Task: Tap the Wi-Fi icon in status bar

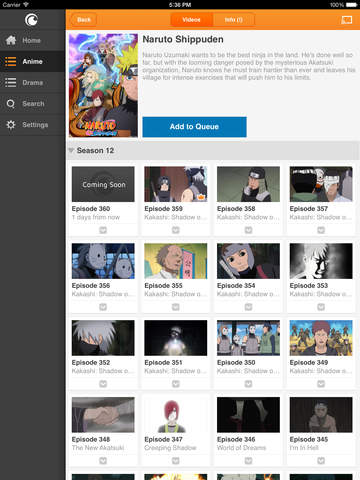Action: tap(26, 5)
